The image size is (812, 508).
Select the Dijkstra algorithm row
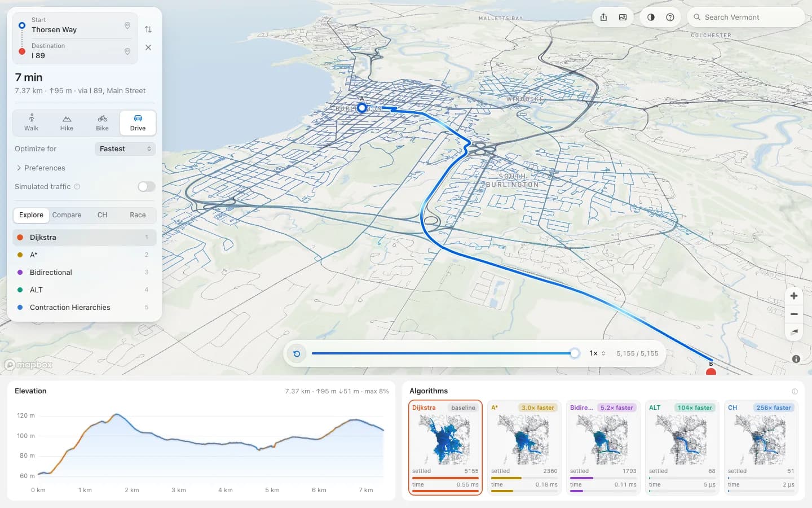click(85, 238)
